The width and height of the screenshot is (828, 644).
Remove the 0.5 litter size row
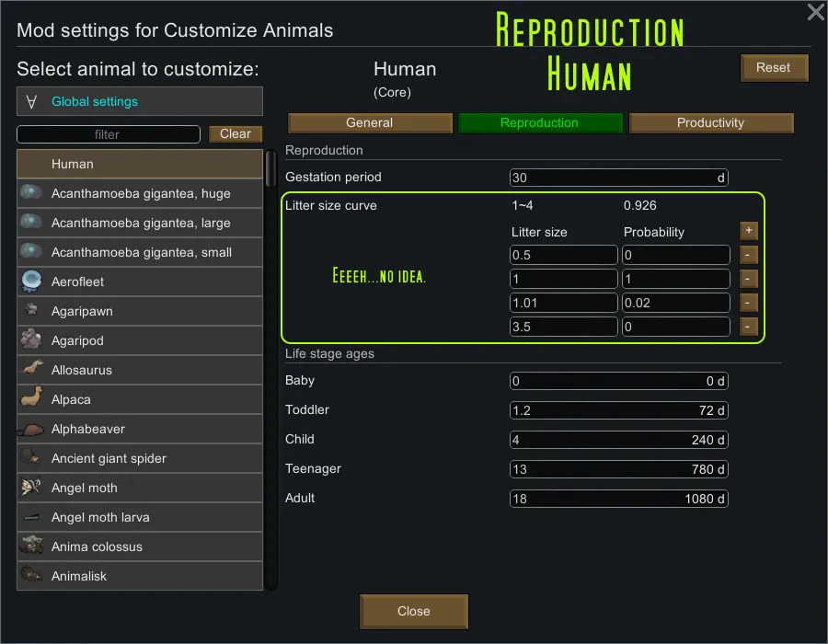[x=748, y=255]
